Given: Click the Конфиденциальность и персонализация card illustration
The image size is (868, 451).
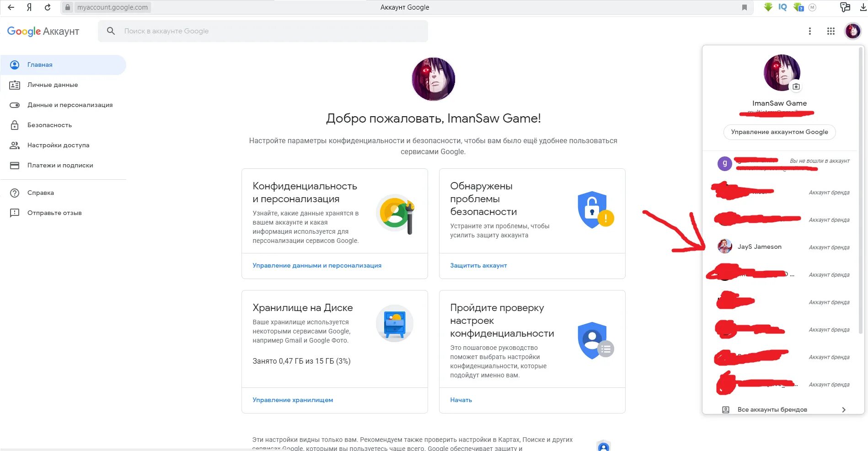Looking at the screenshot, I should pos(396,214).
